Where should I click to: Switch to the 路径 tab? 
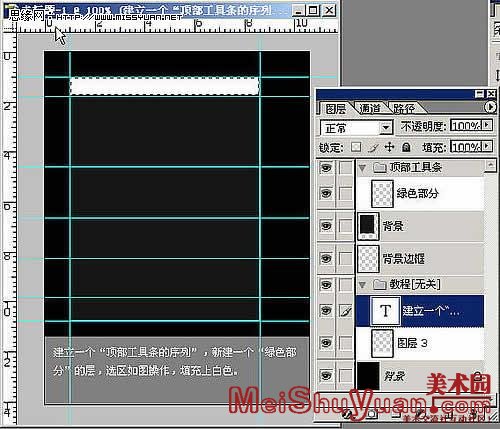[x=404, y=109]
